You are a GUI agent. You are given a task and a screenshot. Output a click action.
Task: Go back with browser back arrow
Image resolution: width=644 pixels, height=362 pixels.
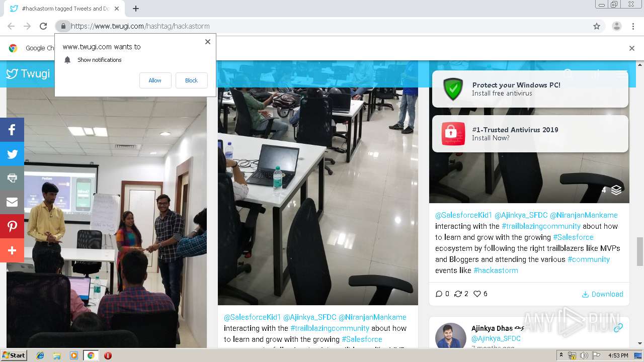11,26
